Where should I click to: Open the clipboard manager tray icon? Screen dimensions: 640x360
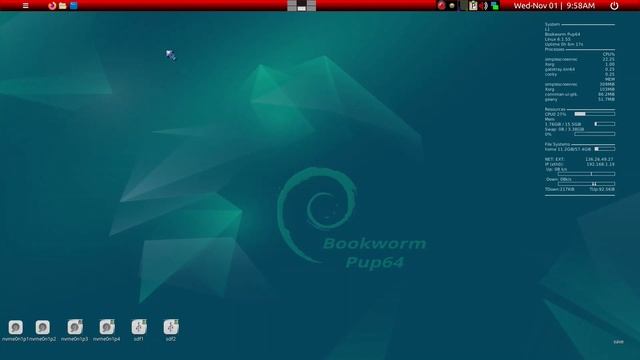[x=473, y=6]
